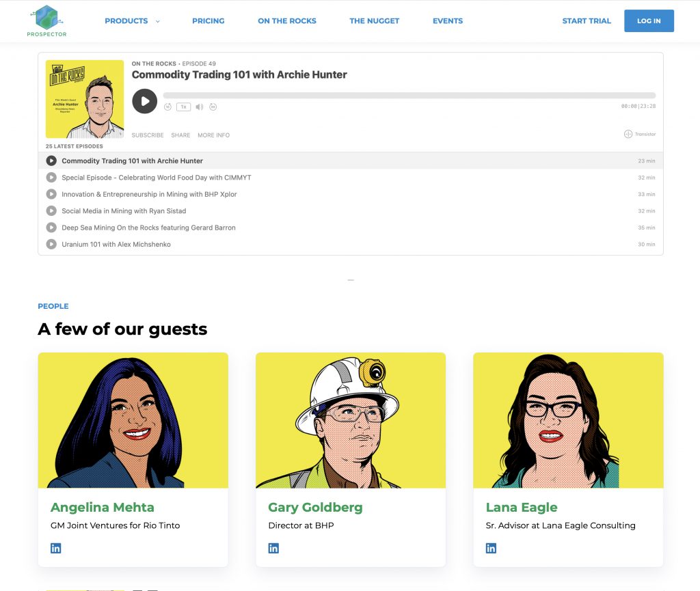Expand More Info in the podcast player

pos(213,135)
